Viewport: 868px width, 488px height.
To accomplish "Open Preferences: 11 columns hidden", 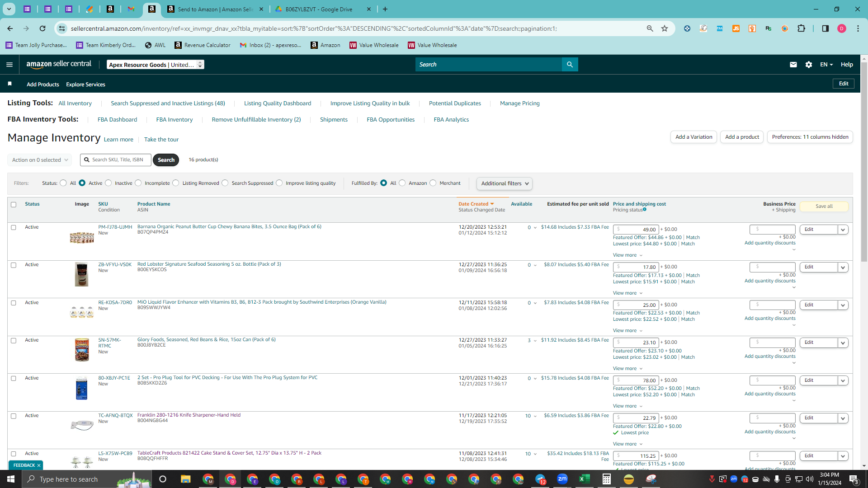I will 810,137.
